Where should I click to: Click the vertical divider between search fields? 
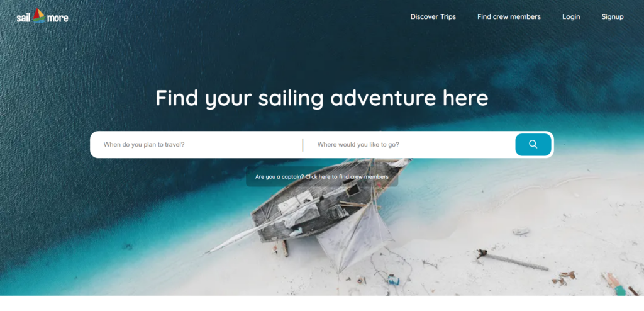click(x=303, y=145)
